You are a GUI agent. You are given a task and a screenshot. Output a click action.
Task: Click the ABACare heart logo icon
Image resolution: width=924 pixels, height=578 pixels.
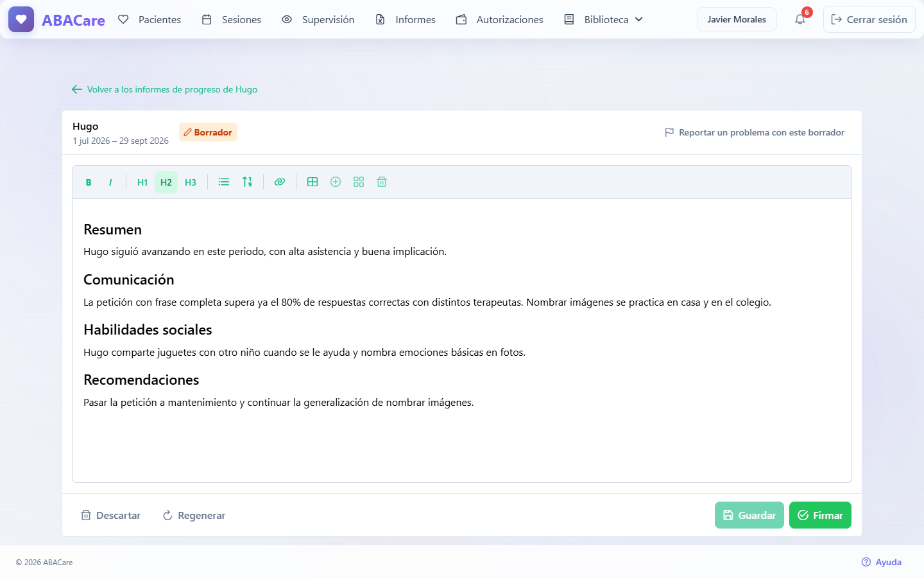tap(21, 19)
